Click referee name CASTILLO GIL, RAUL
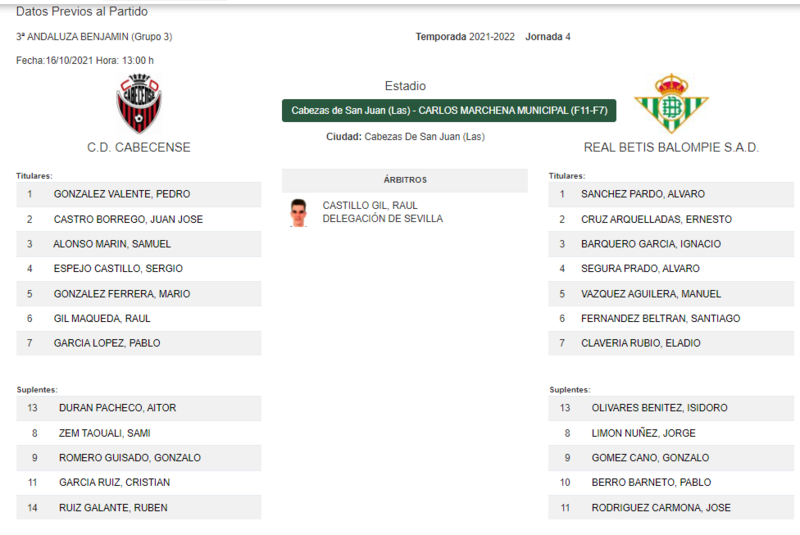 [370, 206]
